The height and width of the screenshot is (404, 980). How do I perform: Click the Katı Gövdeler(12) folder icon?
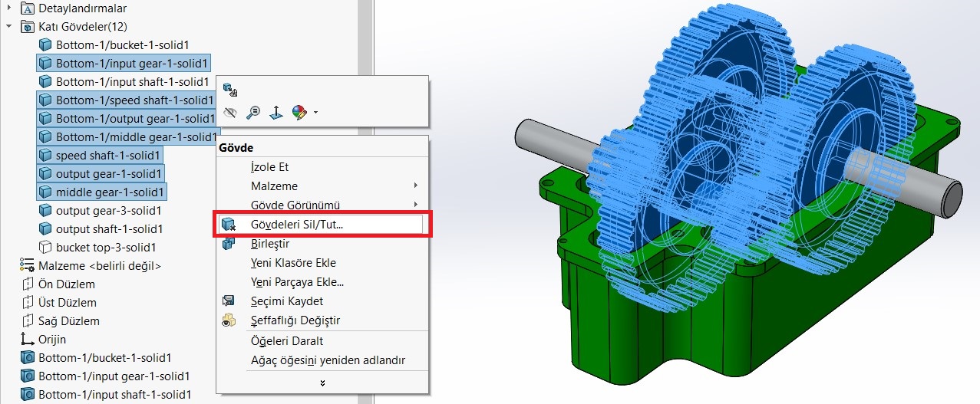tap(27, 27)
